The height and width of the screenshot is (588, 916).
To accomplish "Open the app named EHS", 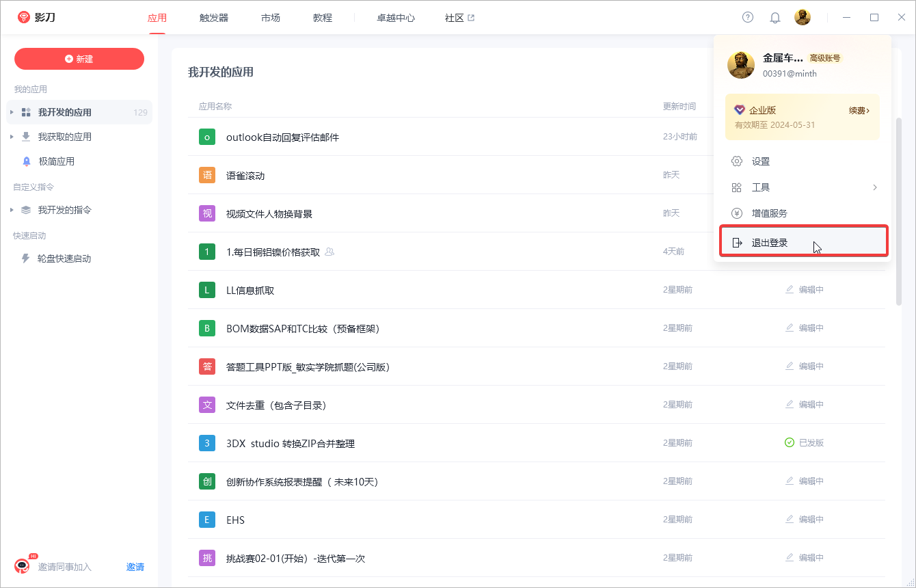I will tap(235, 520).
